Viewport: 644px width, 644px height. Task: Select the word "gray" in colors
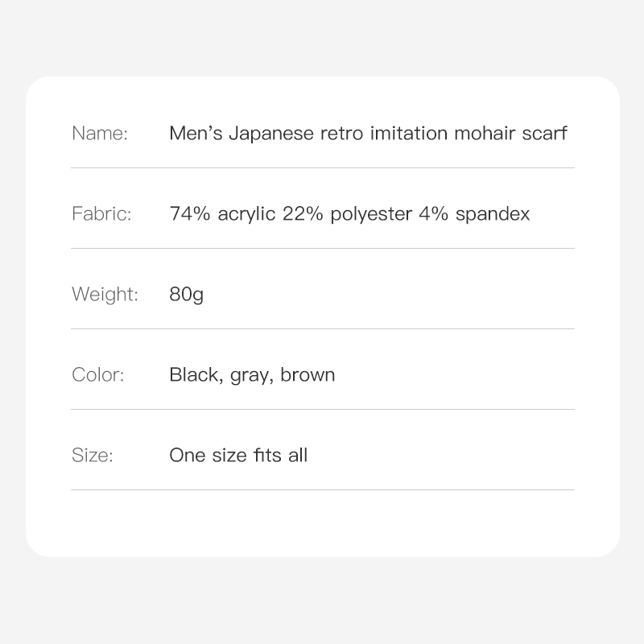click(250, 375)
